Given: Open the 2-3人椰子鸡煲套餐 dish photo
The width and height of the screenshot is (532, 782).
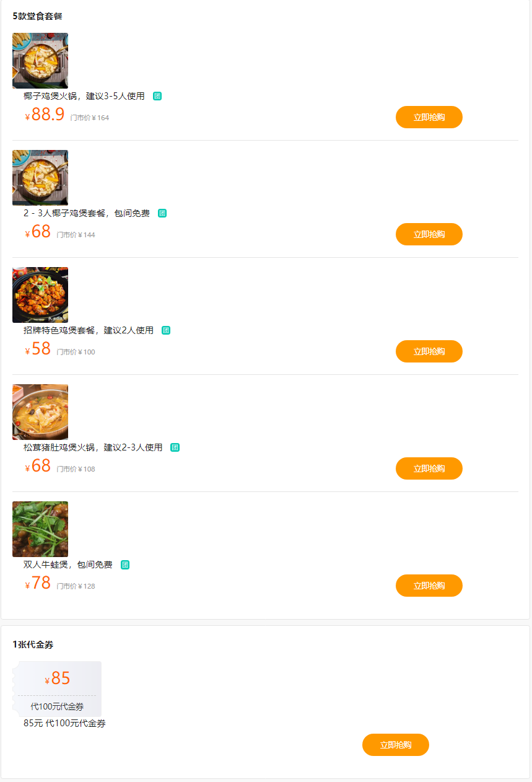Looking at the screenshot, I should click(40, 178).
